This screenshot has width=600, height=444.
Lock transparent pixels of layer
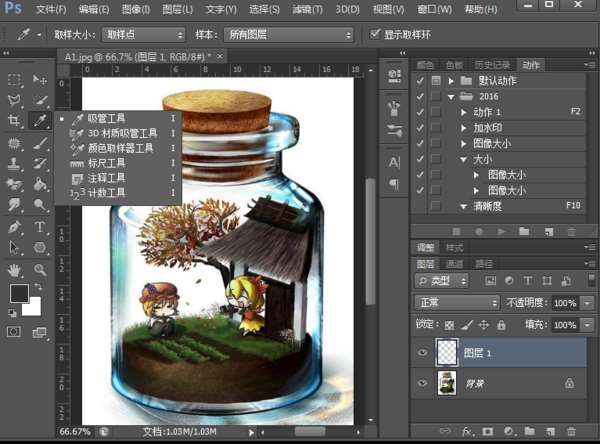pos(449,325)
